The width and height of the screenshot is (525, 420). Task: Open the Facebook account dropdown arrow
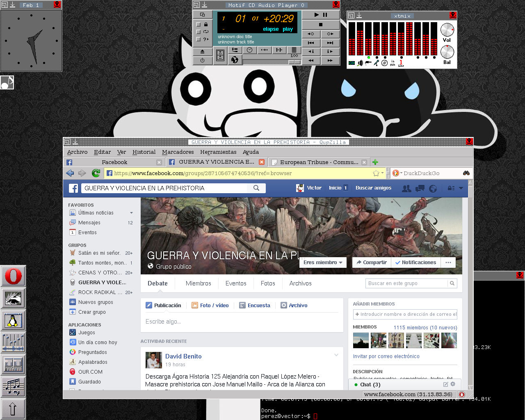[461, 188]
